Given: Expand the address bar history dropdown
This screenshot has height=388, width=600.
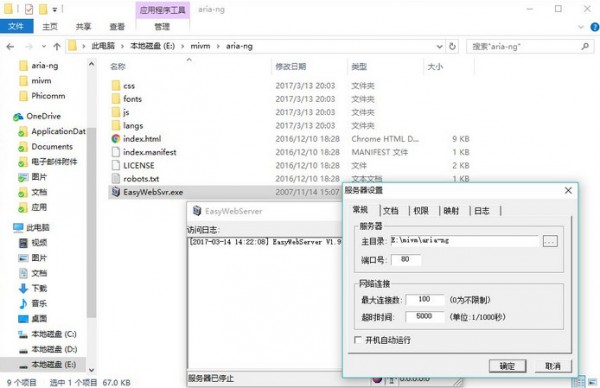Looking at the screenshot, I should (439, 47).
